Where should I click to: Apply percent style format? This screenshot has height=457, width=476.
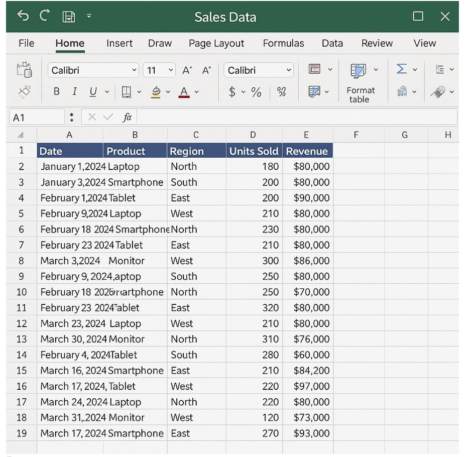(256, 92)
